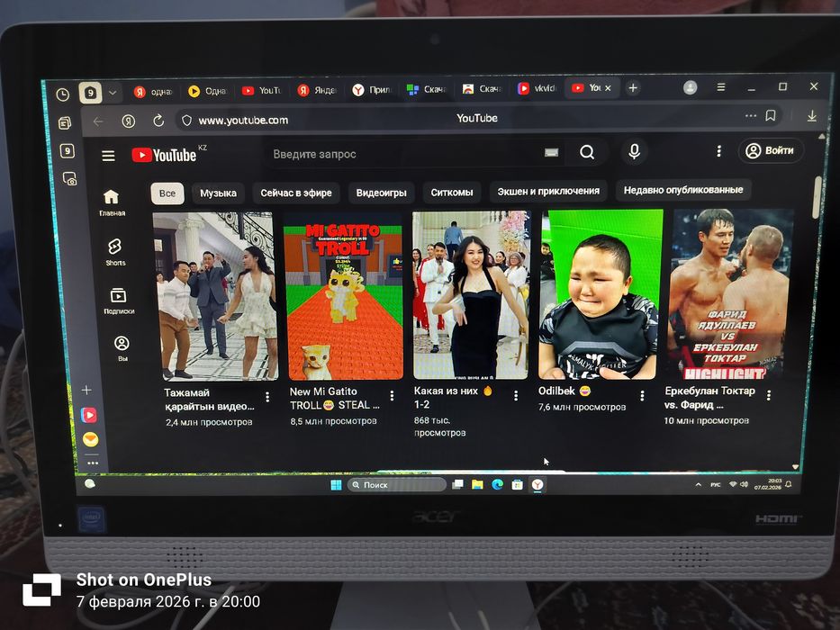Close the active YouTube tab

click(x=608, y=88)
